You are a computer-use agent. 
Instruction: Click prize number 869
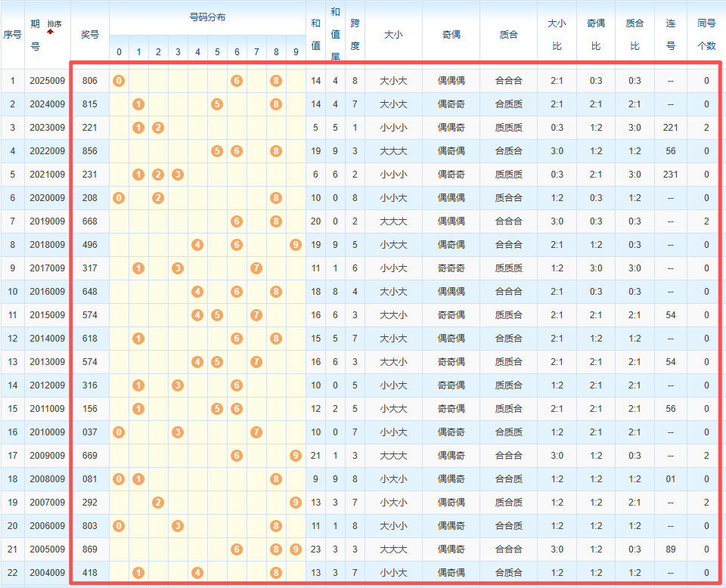(x=90, y=549)
